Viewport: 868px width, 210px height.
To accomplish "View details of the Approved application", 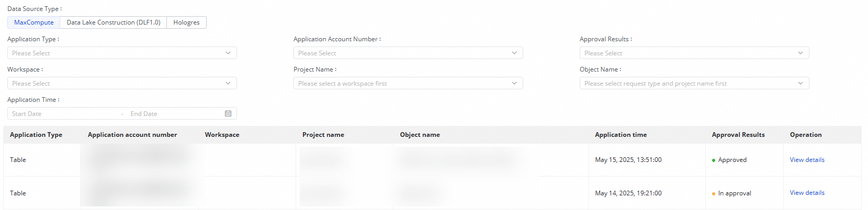I will pyautogui.click(x=807, y=160).
